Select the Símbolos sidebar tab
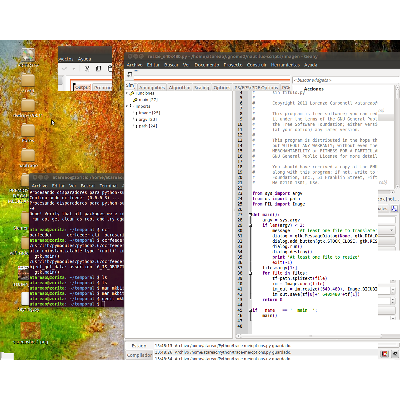Screen dimensions: 400x400 click(x=130, y=86)
